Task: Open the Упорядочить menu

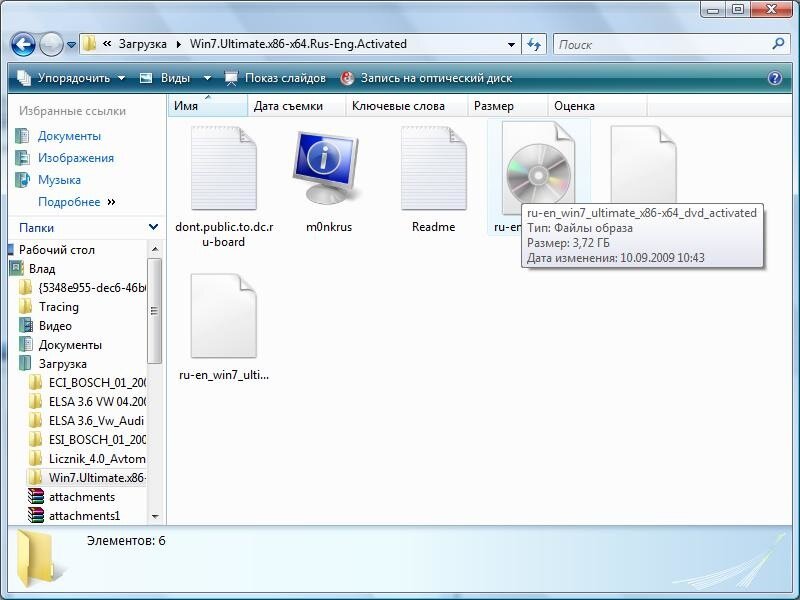Action: 71,78
